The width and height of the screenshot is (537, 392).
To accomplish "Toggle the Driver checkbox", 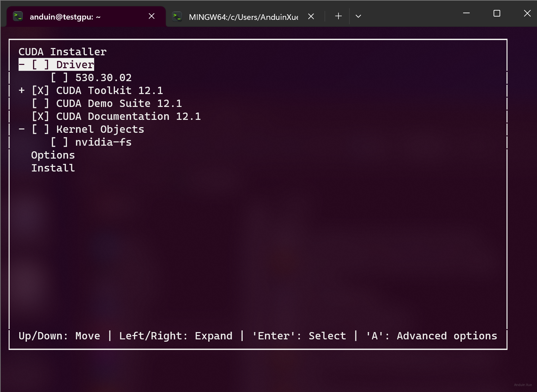I will pos(40,65).
